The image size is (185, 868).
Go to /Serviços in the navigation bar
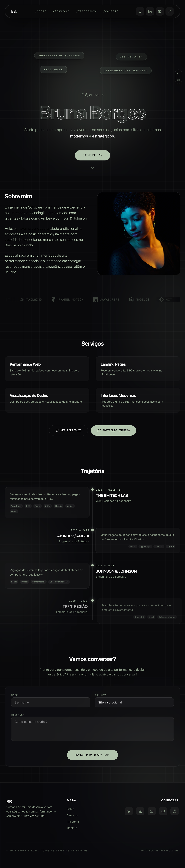point(61,11)
